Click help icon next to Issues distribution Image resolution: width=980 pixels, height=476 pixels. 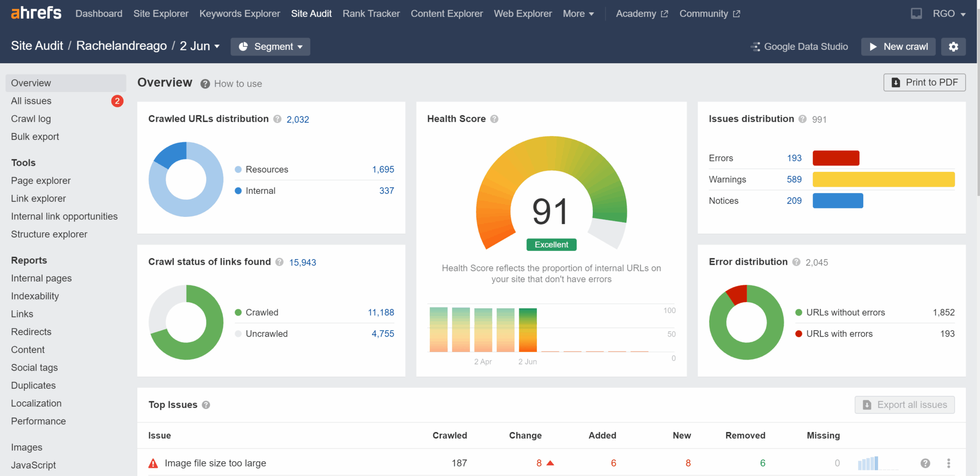(x=802, y=119)
